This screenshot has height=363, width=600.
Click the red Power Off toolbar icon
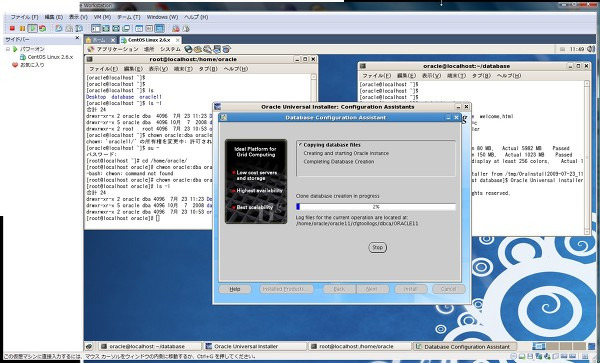point(12,28)
